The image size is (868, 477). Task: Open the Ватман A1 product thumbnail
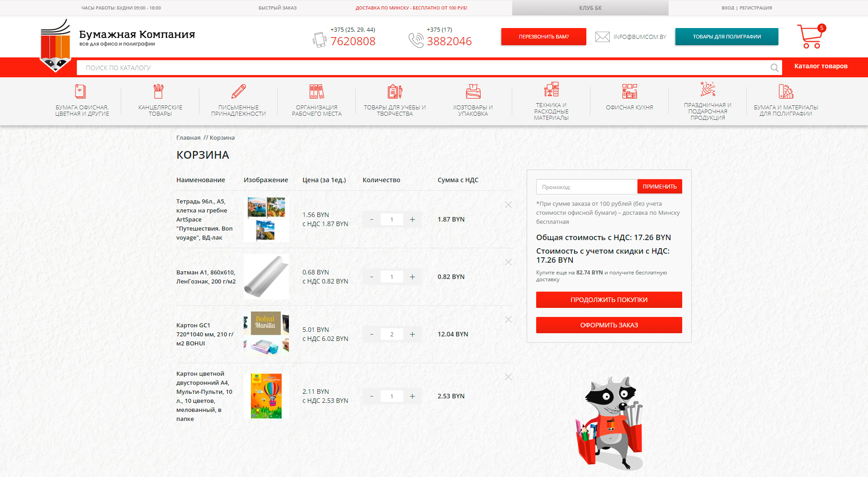(266, 277)
